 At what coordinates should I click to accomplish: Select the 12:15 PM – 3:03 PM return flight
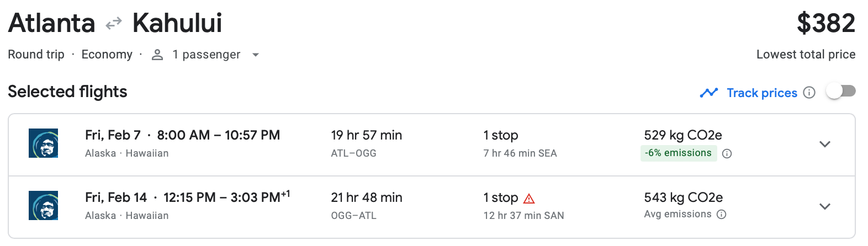[x=221, y=197]
